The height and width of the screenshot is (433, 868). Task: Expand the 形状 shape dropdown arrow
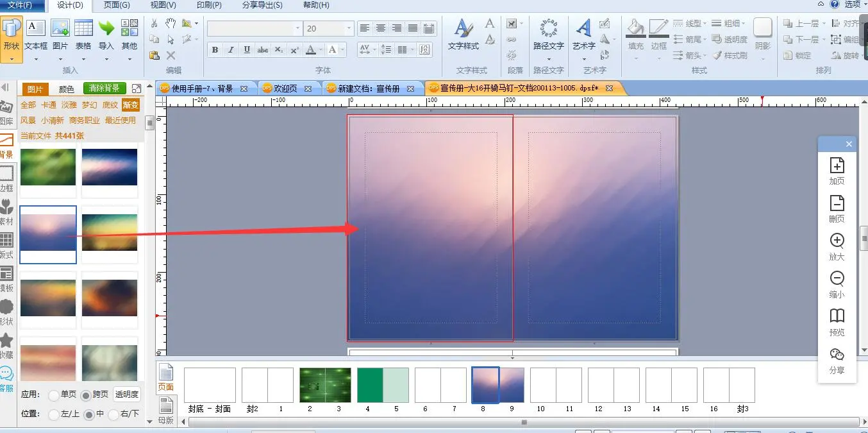tap(12, 58)
